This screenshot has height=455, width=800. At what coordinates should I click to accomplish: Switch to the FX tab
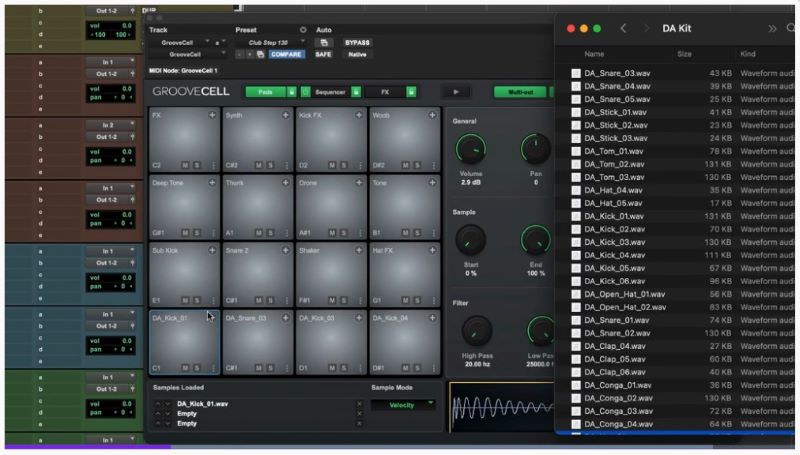click(383, 92)
